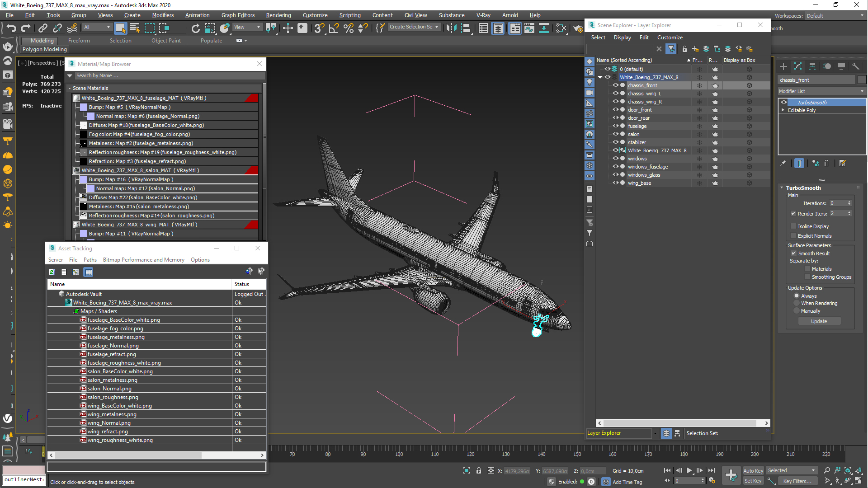
Task: Open the Hierarchy panel tab
Action: (812, 66)
